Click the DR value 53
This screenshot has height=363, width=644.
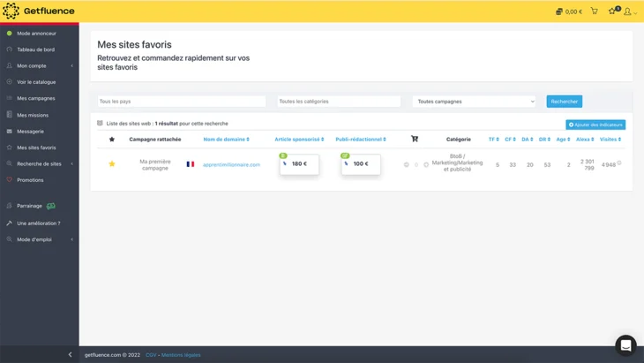pos(547,165)
